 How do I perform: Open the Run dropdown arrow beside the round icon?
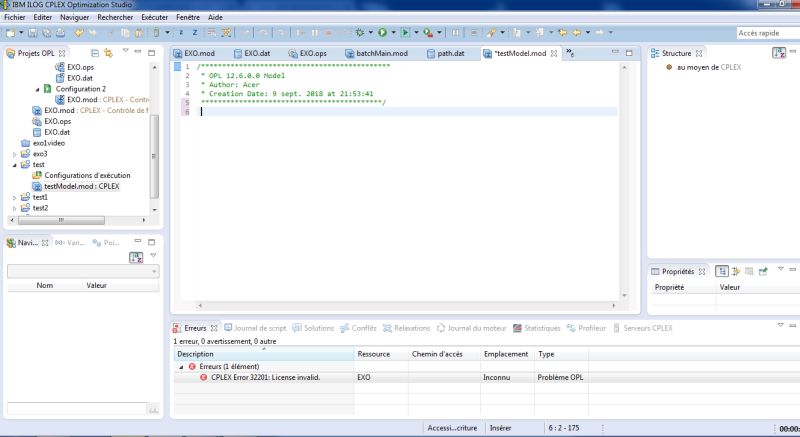click(393, 33)
